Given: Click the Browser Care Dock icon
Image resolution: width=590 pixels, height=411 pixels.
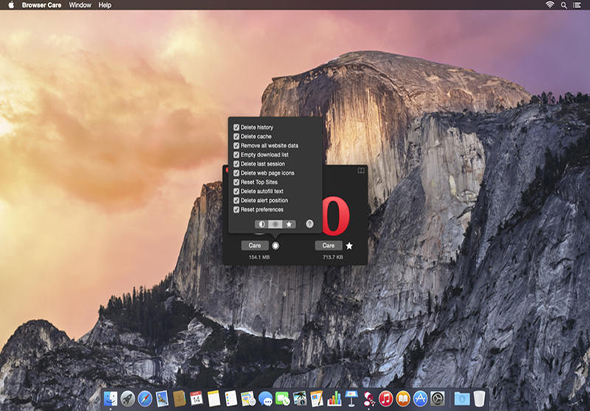Looking at the screenshot, I should (369, 399).
